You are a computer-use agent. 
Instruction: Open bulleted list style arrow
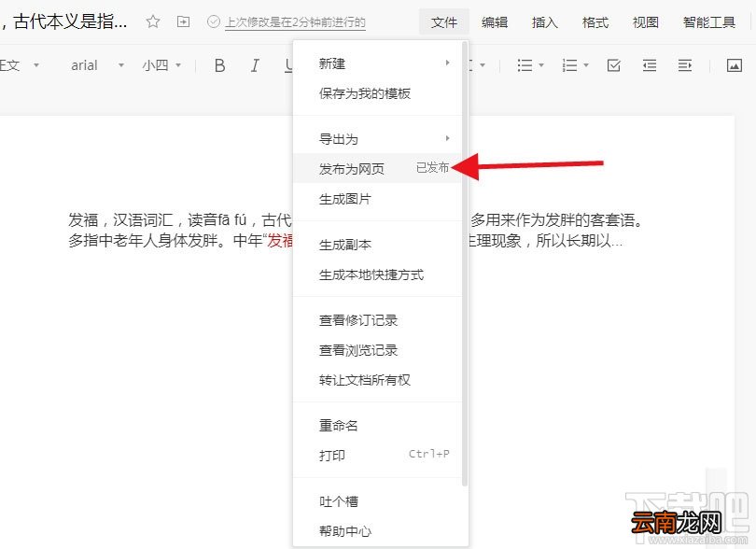click(541, 65)
